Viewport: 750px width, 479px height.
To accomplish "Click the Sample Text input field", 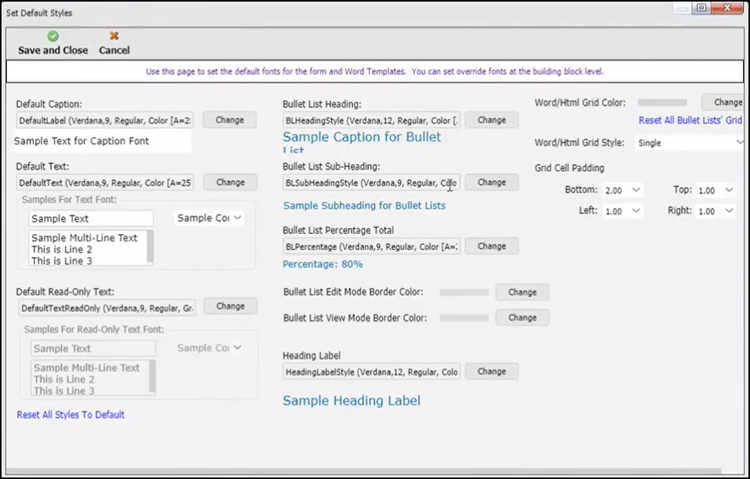I will [90, 218].
